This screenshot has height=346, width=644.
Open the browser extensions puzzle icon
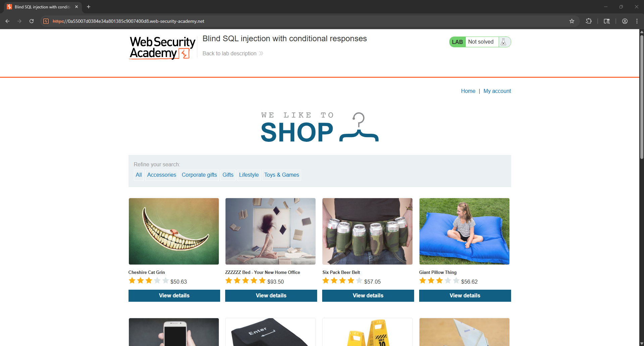(589, 21)
